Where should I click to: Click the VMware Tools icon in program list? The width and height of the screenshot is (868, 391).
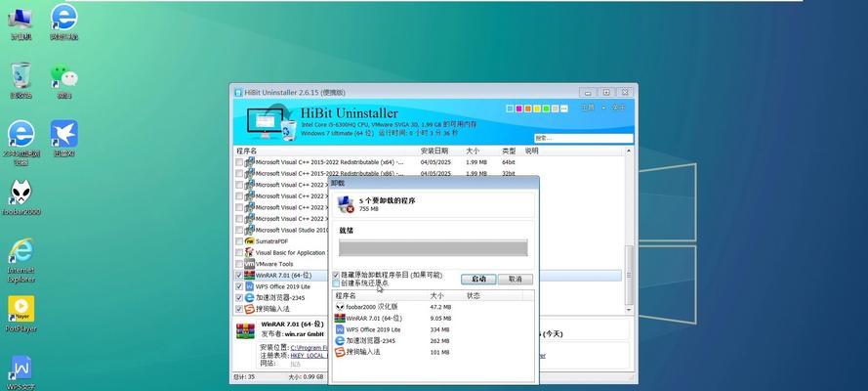click(249, 264)
